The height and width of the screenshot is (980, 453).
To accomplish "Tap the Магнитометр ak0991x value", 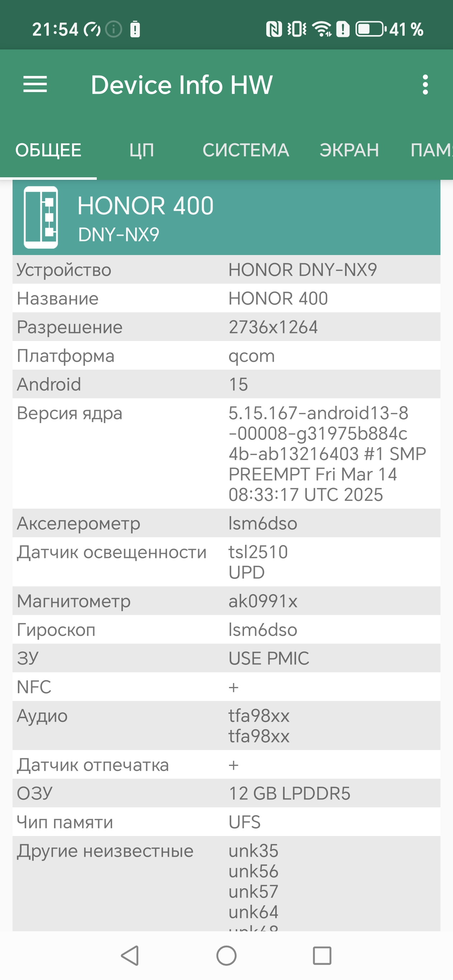I will tap(263, 601).
